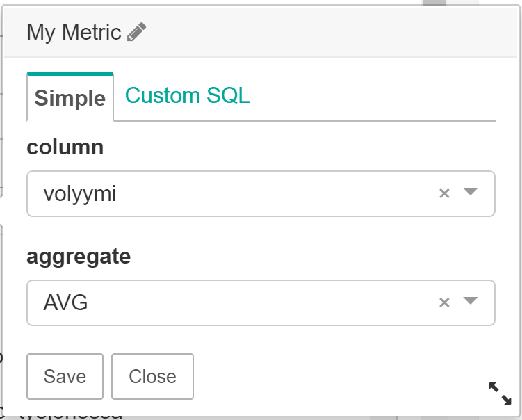Clear the AVG aggregate selection
This screenshot has width=522, height=420.
tap(445, 302)
